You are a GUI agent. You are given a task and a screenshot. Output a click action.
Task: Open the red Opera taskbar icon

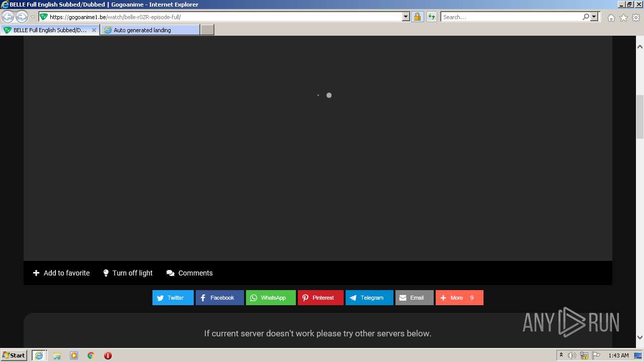(108, 355)
